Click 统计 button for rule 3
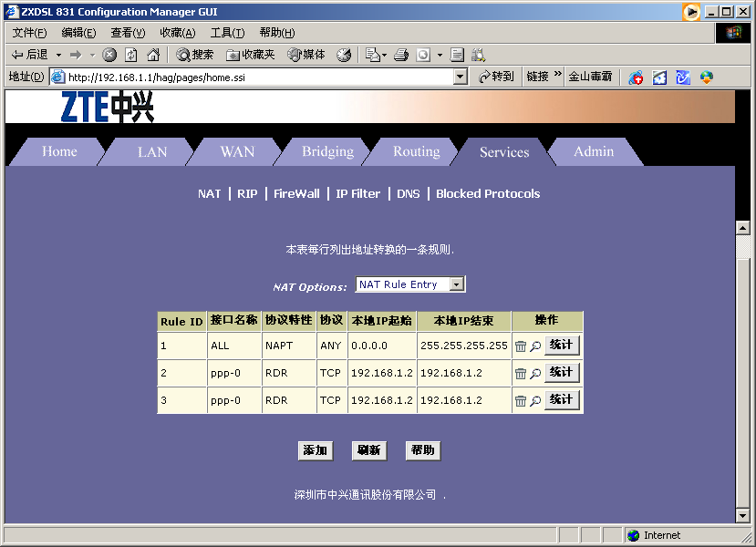756x547 pixels. click(x=561, y=400)
